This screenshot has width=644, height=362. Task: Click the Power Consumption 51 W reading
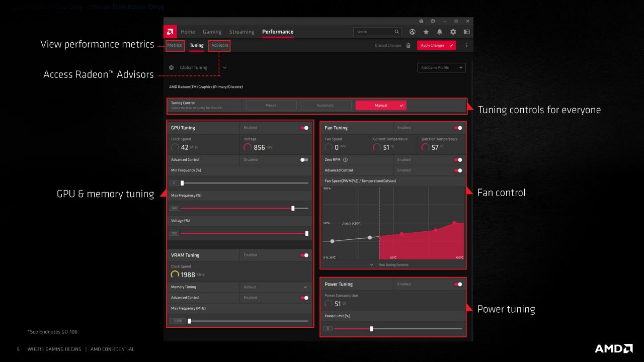click(x=336, y=304)
